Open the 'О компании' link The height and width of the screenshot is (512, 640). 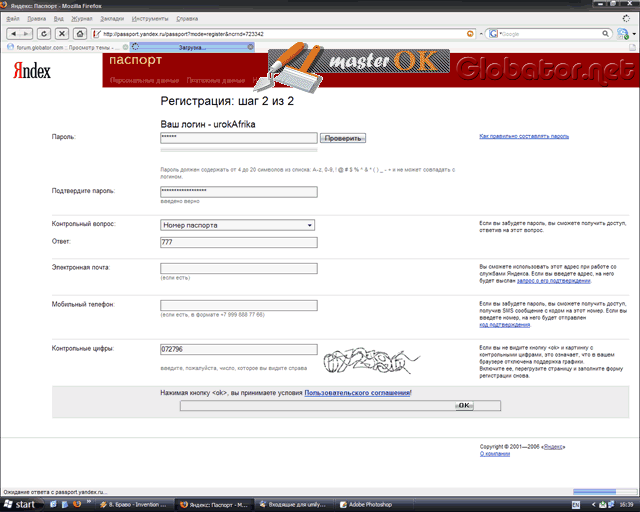[495, 454]
